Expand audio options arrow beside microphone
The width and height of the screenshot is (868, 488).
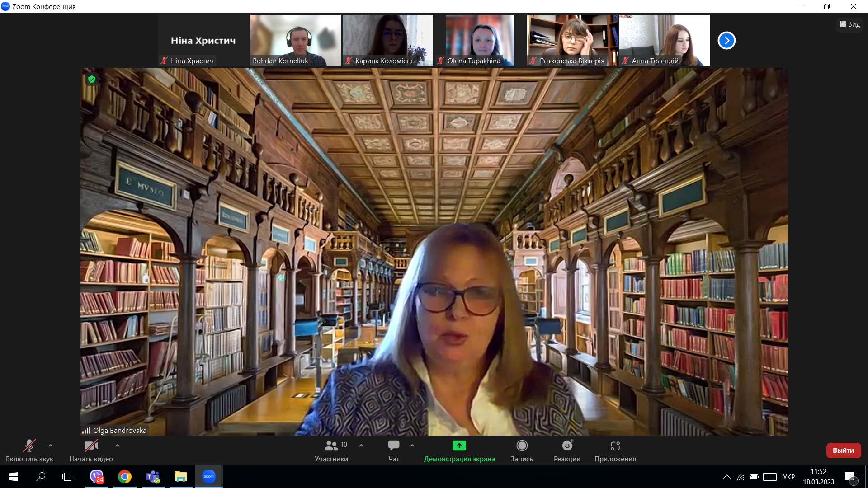[x=51, y=446]
